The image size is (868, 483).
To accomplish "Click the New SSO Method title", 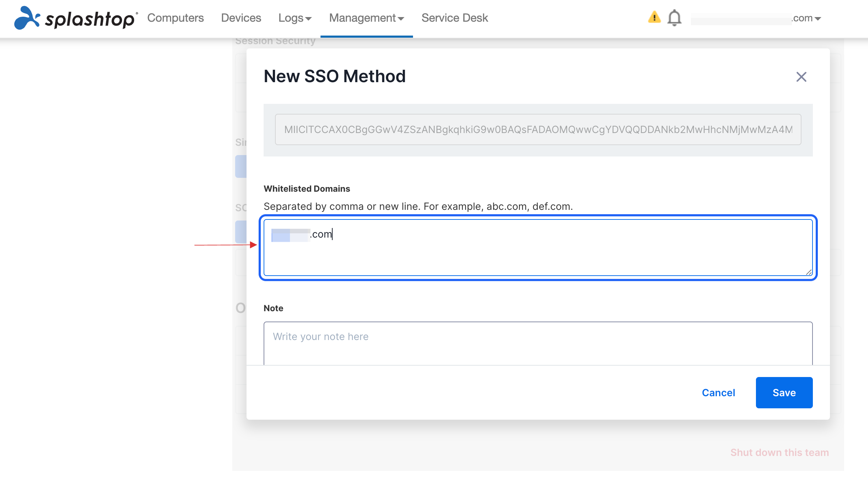I will pyautogui.click(x=334, y=76).
